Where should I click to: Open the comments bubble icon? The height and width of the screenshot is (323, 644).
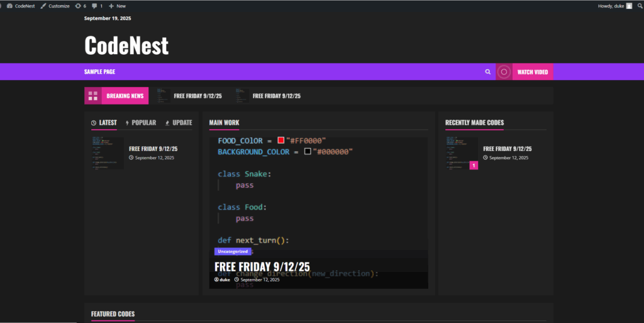pos(94,6)
